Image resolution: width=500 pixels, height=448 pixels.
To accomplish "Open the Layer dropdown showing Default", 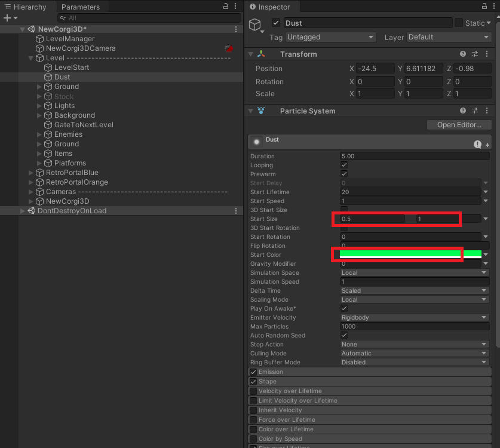I will 448,36.
